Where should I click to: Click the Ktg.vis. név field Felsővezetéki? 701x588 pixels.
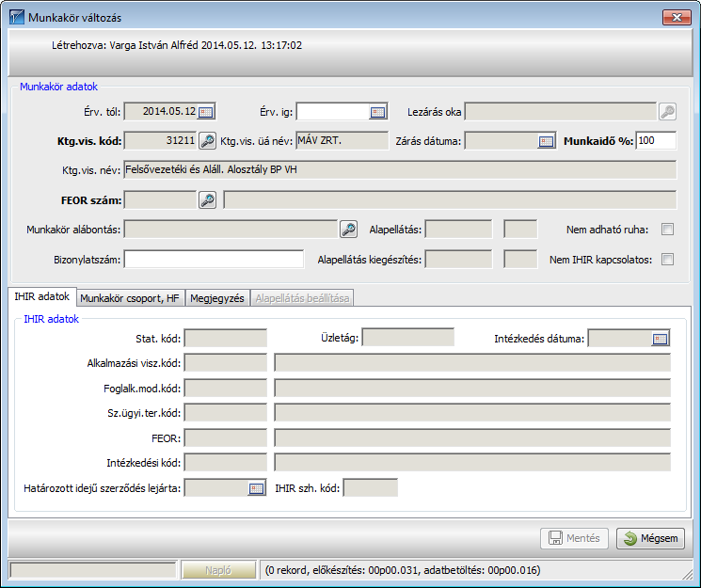click(400, 170)
